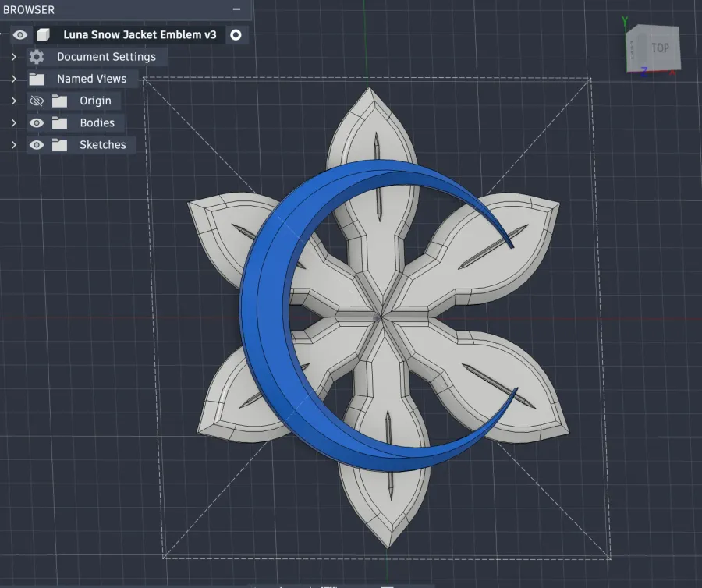Click the Document Settings gear icon
The height and width of the screenshot is (588, 702).
(37, 57)
